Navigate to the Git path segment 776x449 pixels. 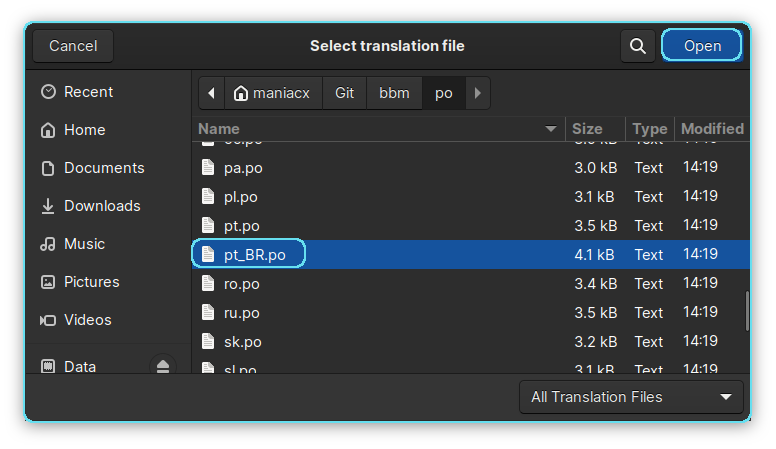tap(345, 93)
